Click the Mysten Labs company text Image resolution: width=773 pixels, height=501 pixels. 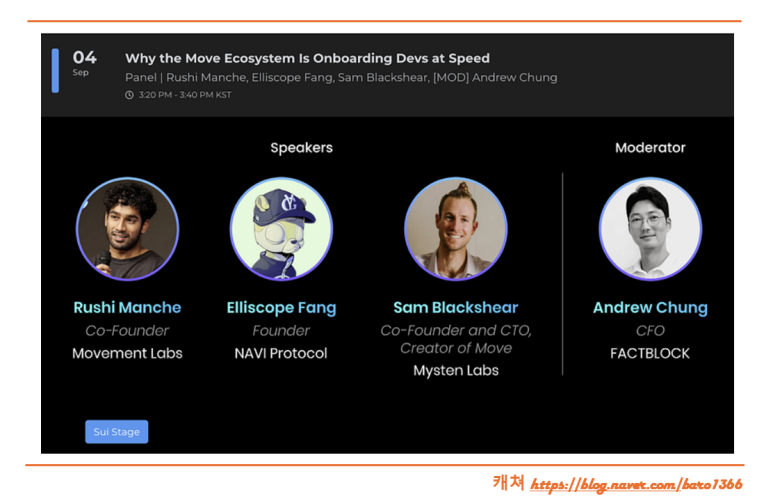point(456,370)
